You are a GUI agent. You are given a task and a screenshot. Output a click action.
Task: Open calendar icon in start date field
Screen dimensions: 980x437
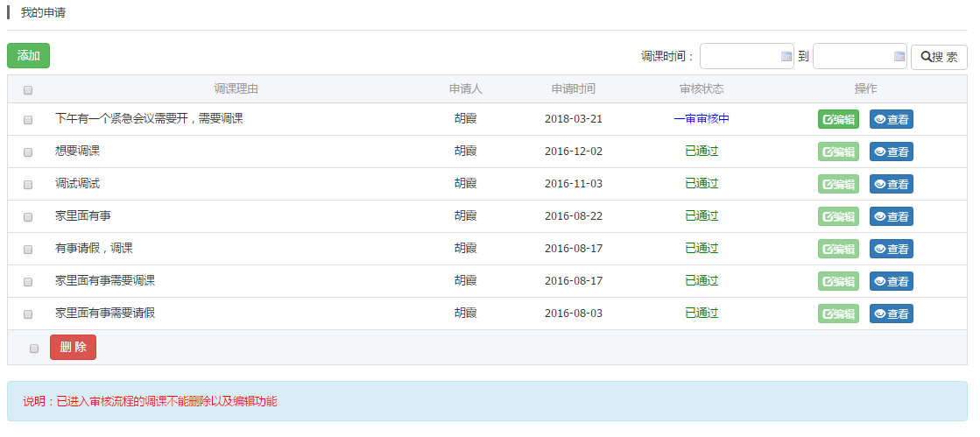click(786, 57)
